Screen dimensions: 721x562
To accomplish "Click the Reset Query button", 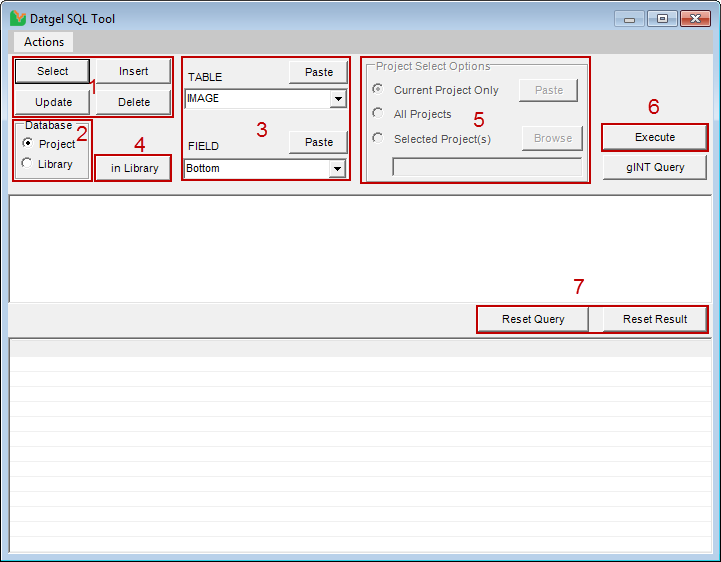I will (x=533, y=319).
